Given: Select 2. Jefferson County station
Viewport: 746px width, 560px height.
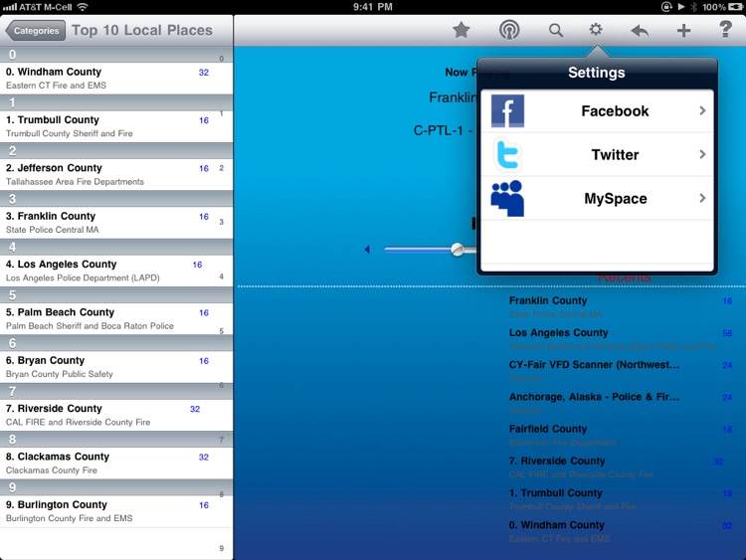Looking at the screenshot, I should click(x=116, y=174).
